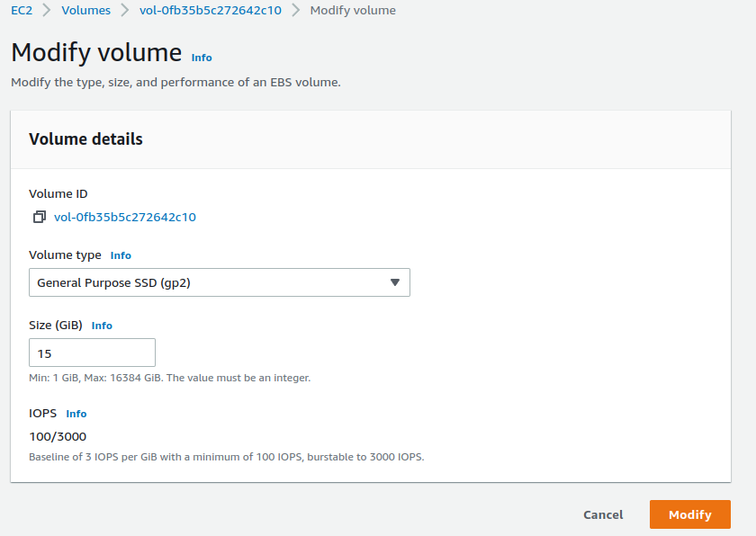Navigate to the Volumes breadcrumb
The width and height of the screenshot is (756, 536).
(85, 10)
